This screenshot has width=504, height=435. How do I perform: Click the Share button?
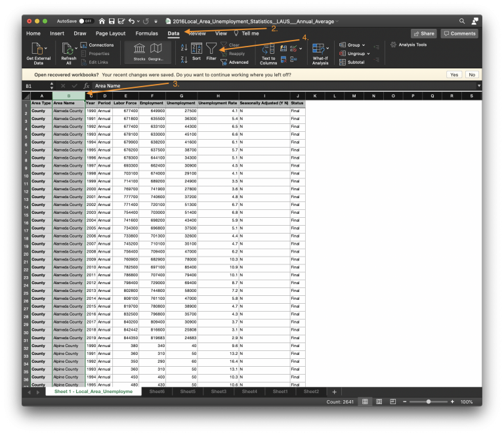click(x=423, y=33)
